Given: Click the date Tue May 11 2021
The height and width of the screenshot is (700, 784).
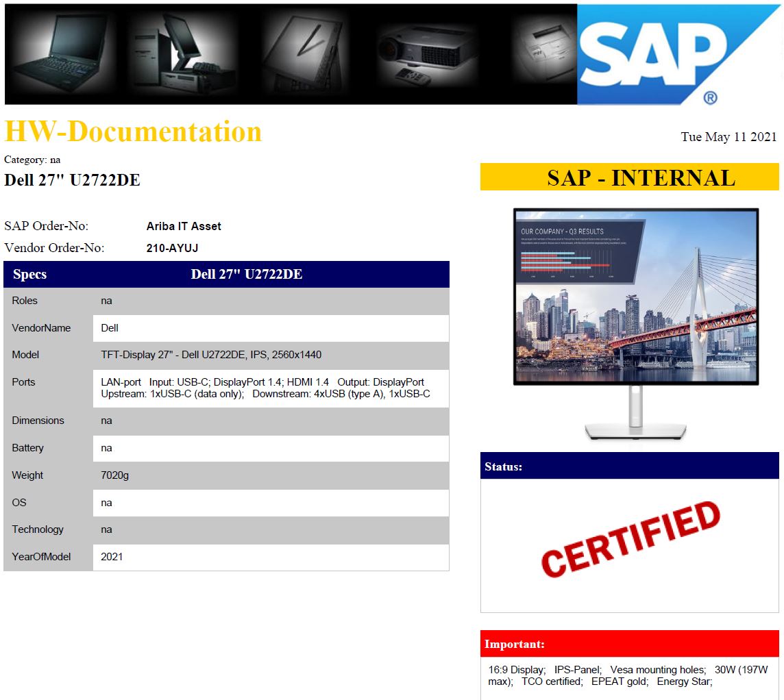Looking at the screenshot, I should [728, 136].
